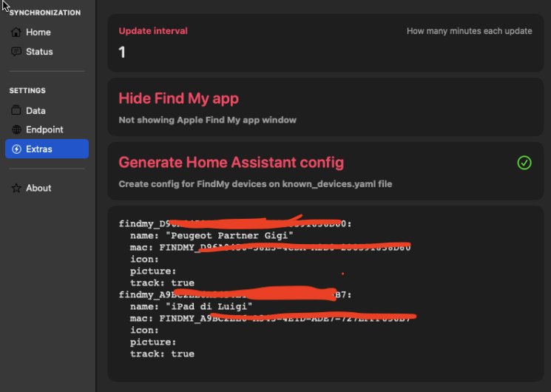Select the Extras sidebar label

click(39, 149)
